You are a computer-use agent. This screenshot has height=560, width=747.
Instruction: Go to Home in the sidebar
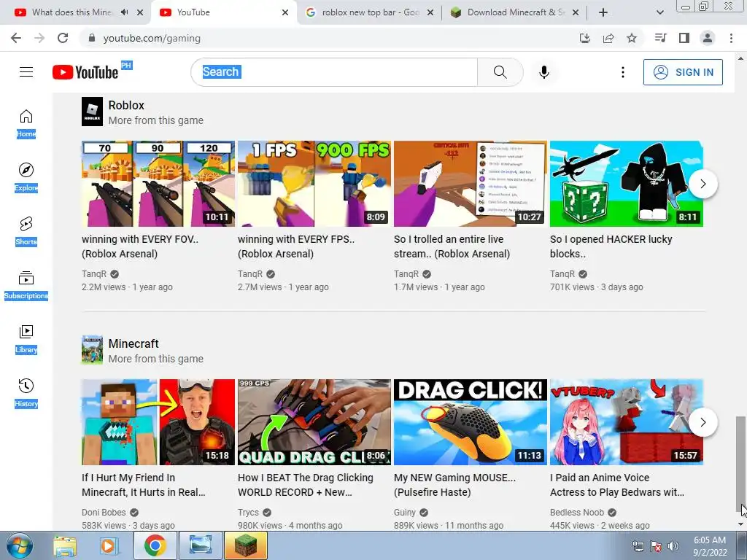26,123
